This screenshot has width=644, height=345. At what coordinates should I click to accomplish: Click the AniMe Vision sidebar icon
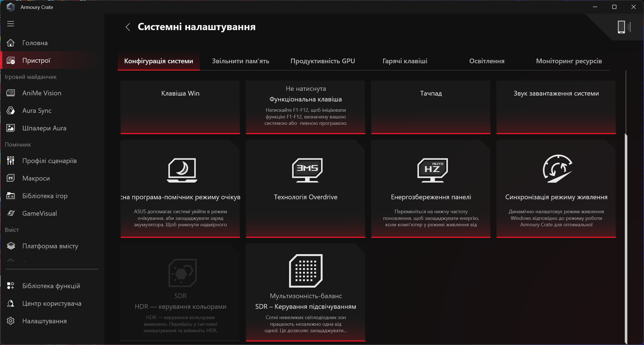[x=11, y=93]
